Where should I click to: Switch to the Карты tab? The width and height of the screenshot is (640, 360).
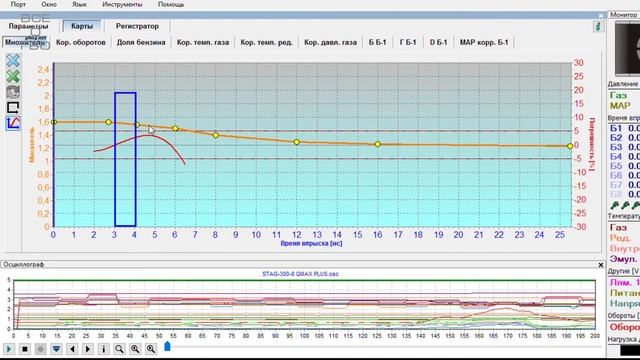(82, 26)
